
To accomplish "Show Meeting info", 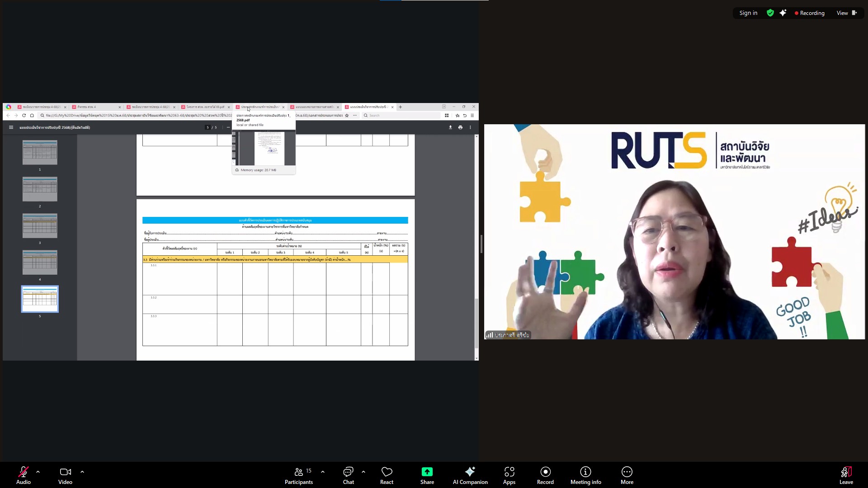I will 585,474.
